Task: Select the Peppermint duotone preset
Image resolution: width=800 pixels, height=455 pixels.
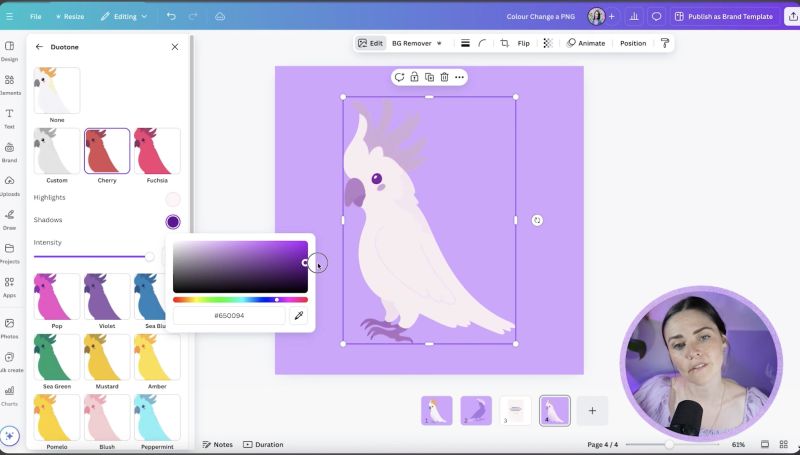Action: pyautogui.click(x=157, y=418)
